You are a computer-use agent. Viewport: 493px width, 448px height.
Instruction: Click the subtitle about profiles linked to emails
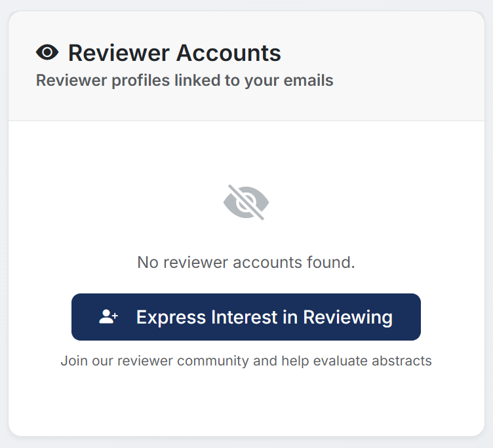point(184,81)
